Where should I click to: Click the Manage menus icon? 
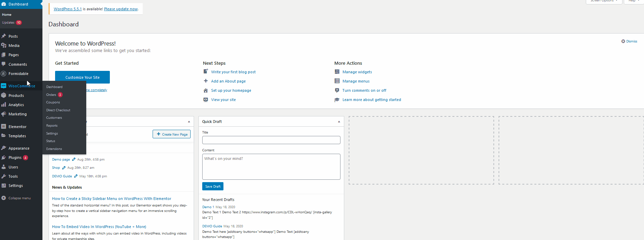[337, 81]
